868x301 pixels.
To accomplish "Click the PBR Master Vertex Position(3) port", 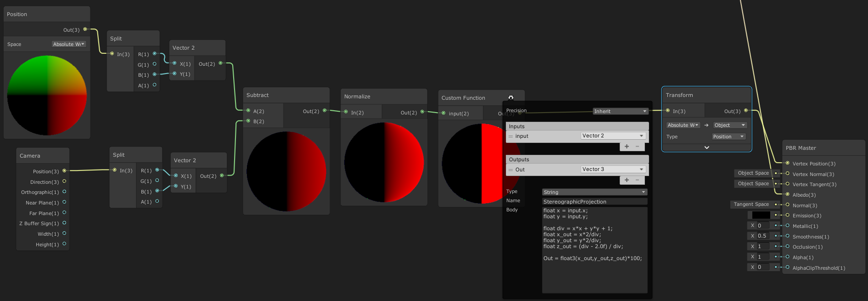I will [x=788, y=163].
